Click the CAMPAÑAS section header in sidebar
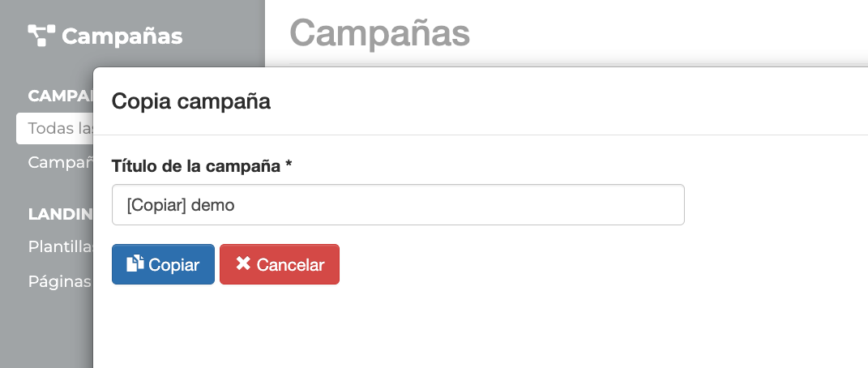The width and height of the screenshot is (868, 368). point(60,96)
